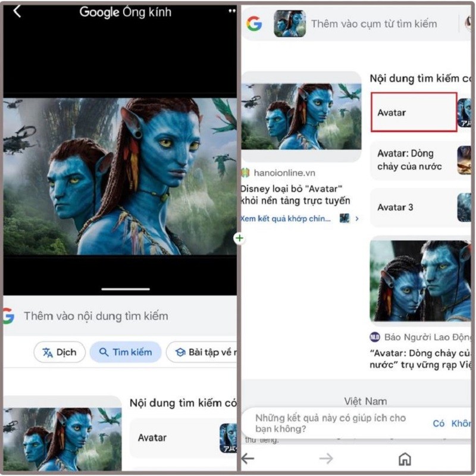Image resolution: width=476 pixels, height=476 pixels.
Task: Tap the forward arrow in bottom navigation
Action: [325, 459]
